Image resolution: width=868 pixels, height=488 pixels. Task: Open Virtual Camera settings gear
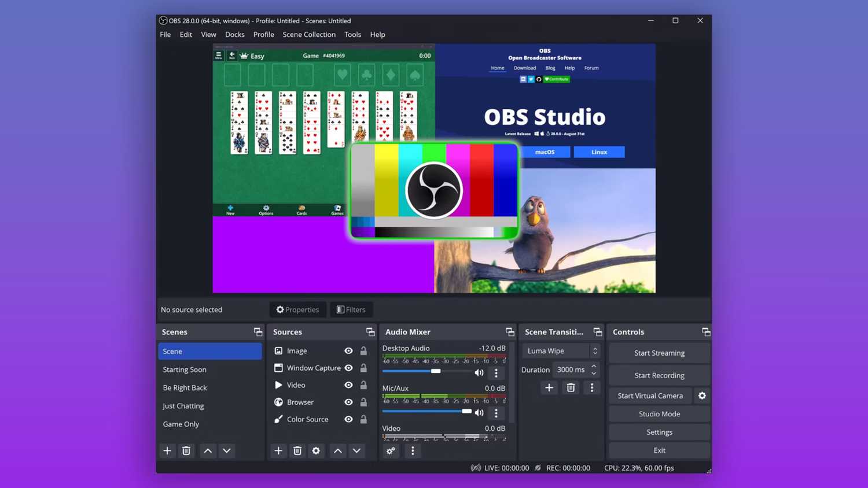tap(702, 395)
